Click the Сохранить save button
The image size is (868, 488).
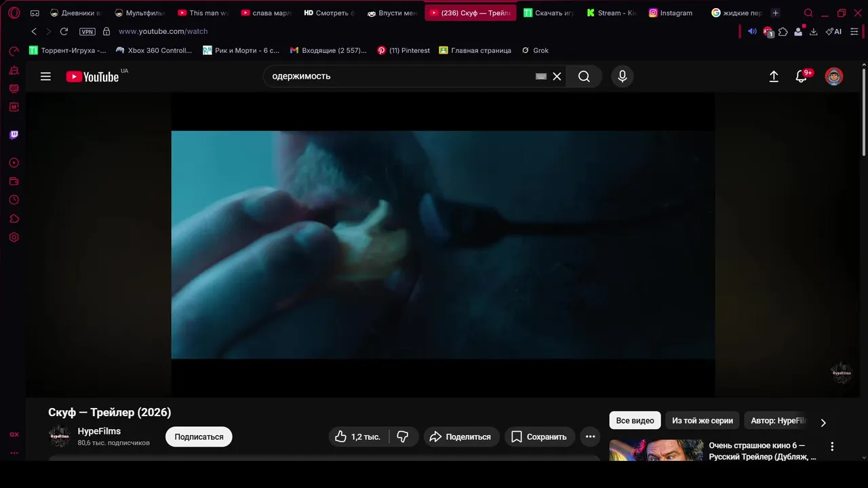[x=539, y=436]
